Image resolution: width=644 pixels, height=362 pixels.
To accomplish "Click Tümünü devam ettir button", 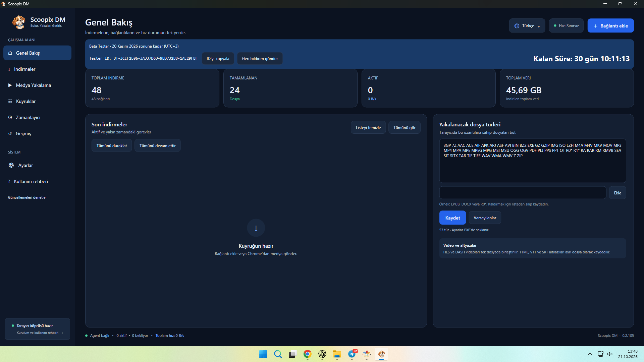I will click(158, 145).
